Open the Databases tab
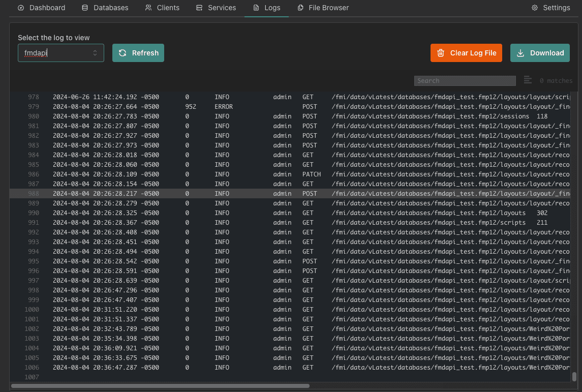The image size is (582, 392). click(x=105, y=8)
